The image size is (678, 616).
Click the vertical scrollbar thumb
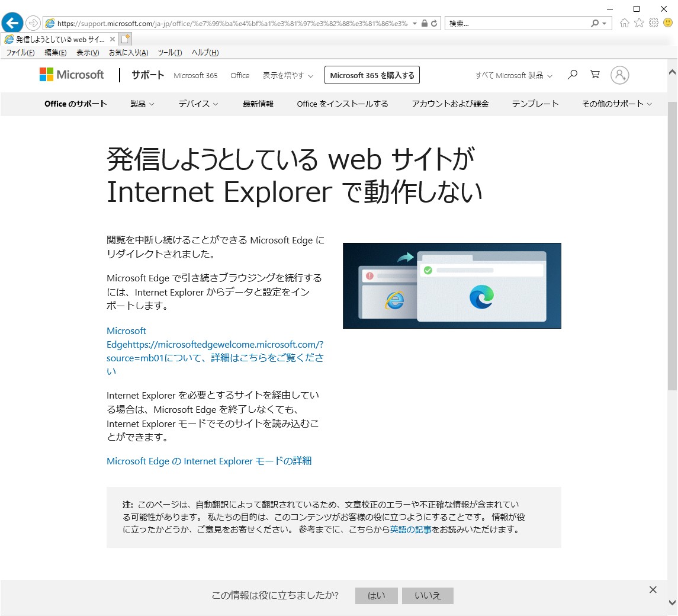click(x=673, y=246)
